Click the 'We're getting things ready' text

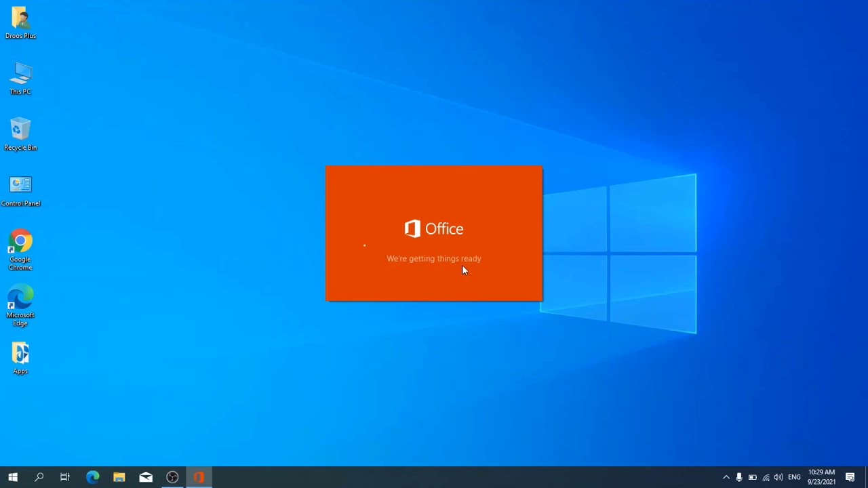(x=434, y=258)
